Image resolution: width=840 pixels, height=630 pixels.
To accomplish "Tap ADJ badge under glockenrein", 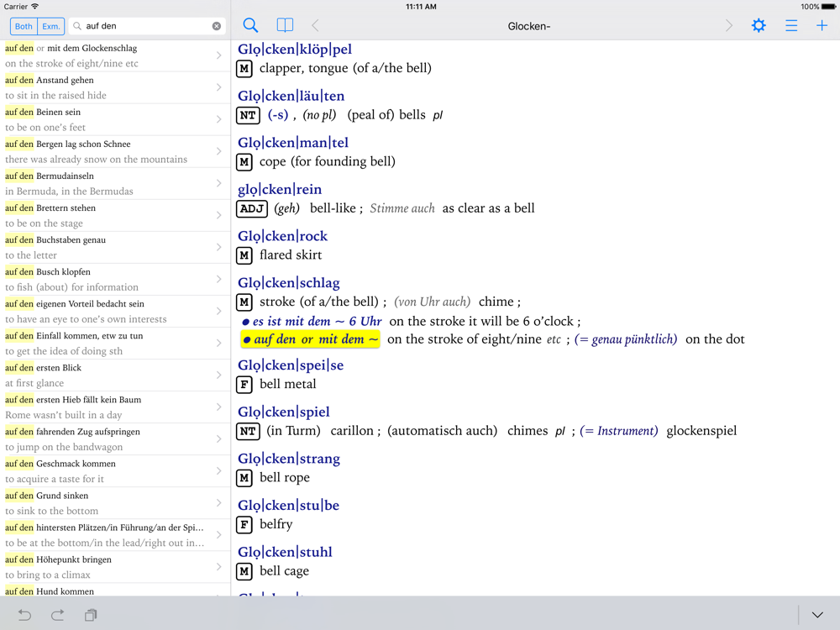I will [x=251, y=208].
